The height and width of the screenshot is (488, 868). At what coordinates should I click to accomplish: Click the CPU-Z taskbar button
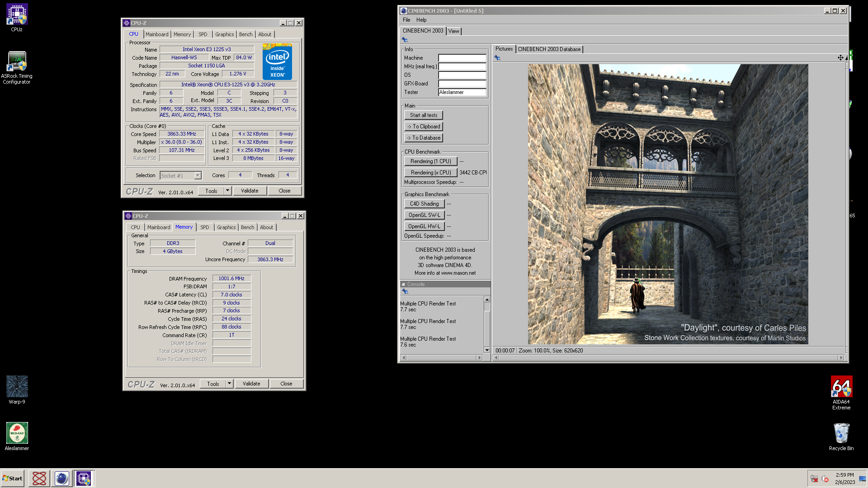click(84, 478)
